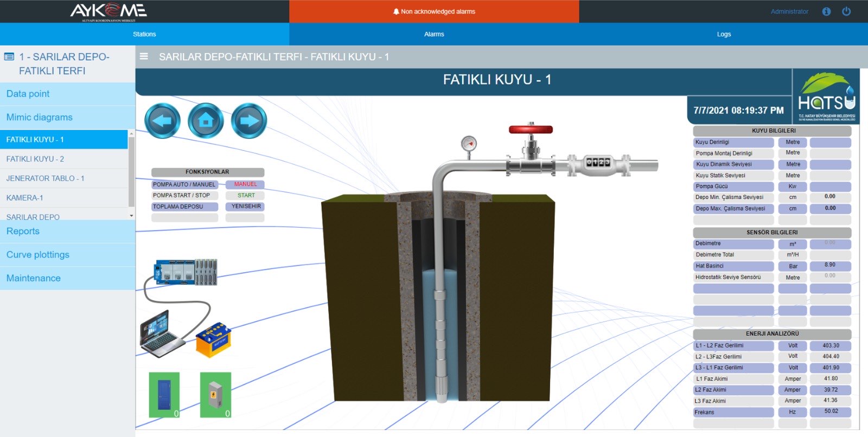The width and height of the screenshot is (868, 437).
Task: Click the Hat Basinci value 8.90
Action: pos(830,266)
